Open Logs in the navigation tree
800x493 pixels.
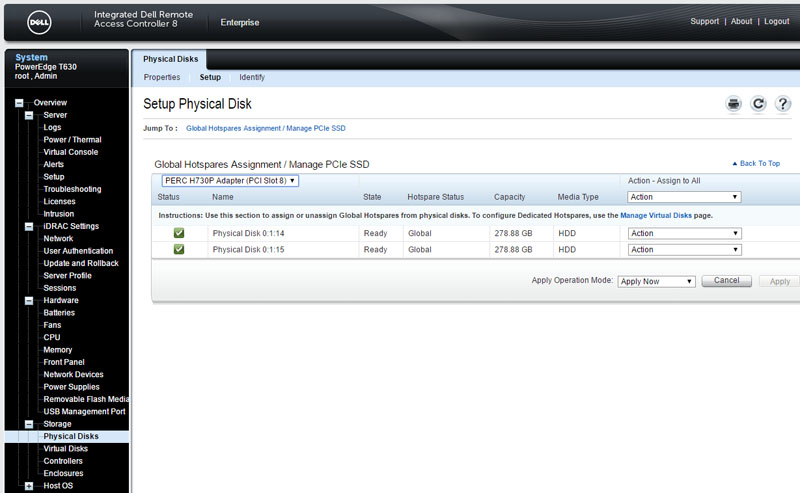tap(52, 128)
